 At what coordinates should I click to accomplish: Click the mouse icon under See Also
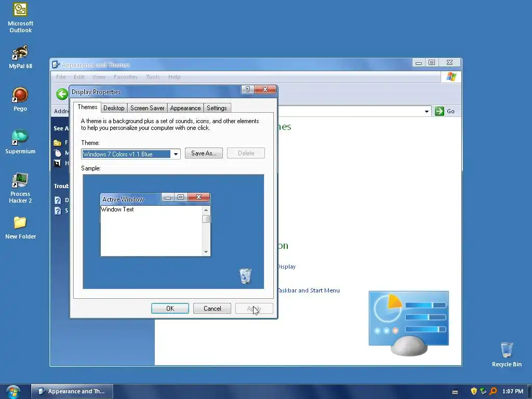[58, 153]
